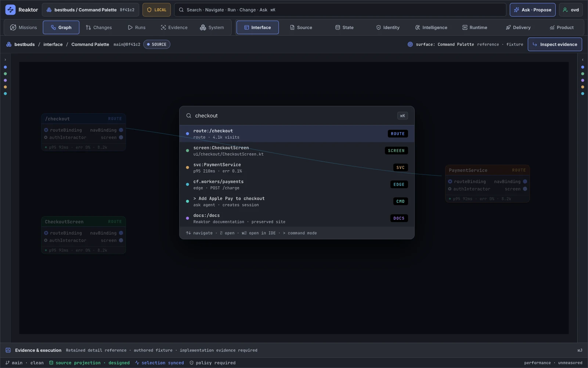588x368 pixels.
Task: Switch to the Source view tab
Action: click(301, 28)
